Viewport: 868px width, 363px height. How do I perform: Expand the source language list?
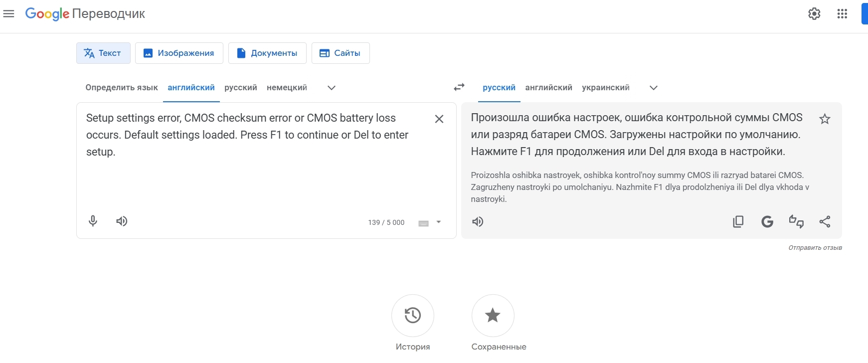coord(331,88)
